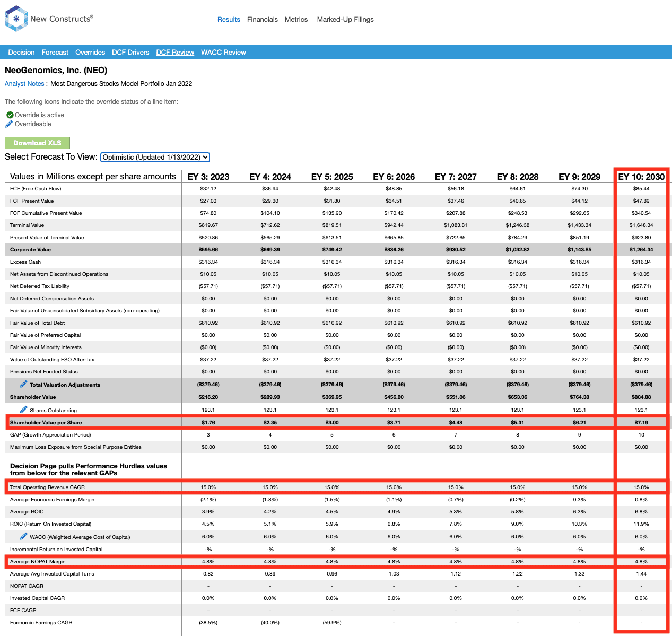Go to the Forecast sub-tab
Screen dimensions: 672x636
[55, 53]
